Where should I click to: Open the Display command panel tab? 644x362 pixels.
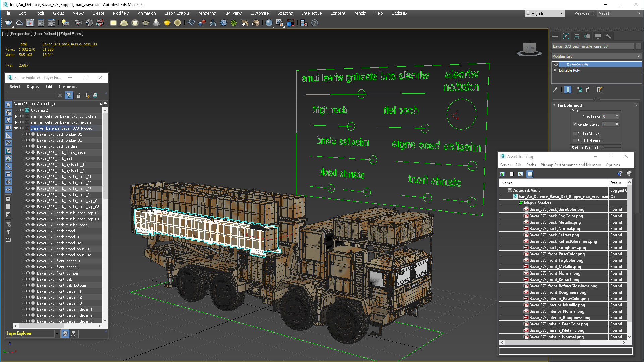[x=598, y=36]
